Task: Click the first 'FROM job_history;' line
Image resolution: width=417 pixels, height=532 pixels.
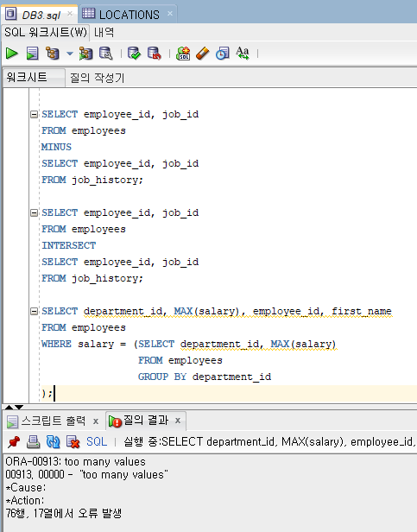Action: click(92, 180)
